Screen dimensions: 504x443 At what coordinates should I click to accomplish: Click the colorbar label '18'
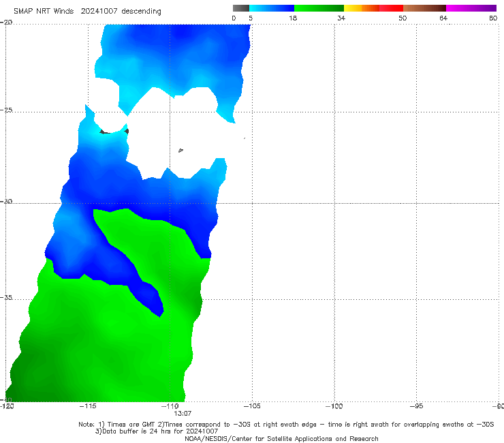(x=293, y=18)
